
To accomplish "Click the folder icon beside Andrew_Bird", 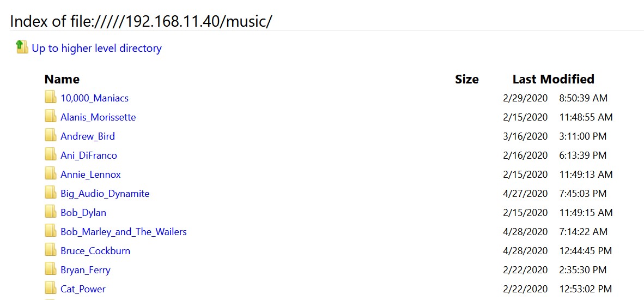I will [x=51, y=136].
